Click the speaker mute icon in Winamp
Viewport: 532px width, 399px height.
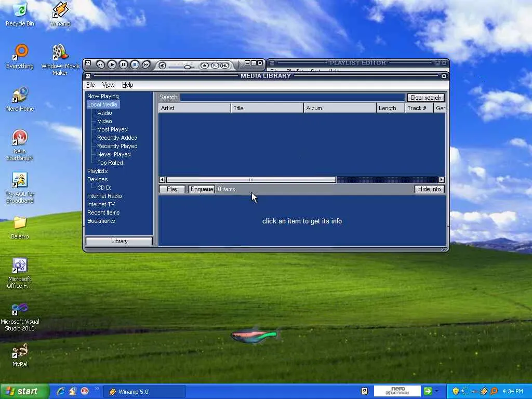click(162, 66)
